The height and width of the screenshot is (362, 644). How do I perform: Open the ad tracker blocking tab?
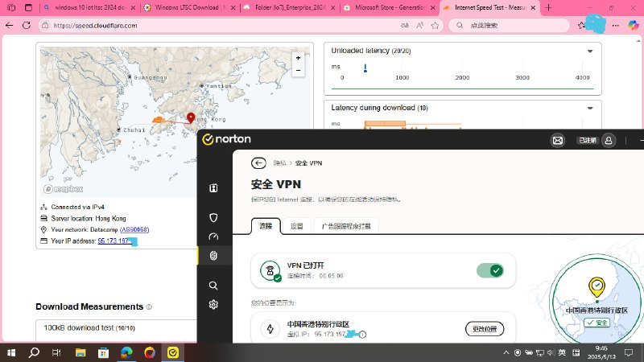[346, 226]
